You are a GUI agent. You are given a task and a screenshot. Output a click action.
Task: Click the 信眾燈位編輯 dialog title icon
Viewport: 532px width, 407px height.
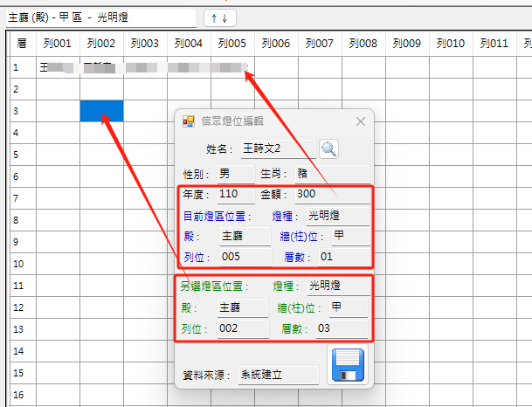[189, 122]
